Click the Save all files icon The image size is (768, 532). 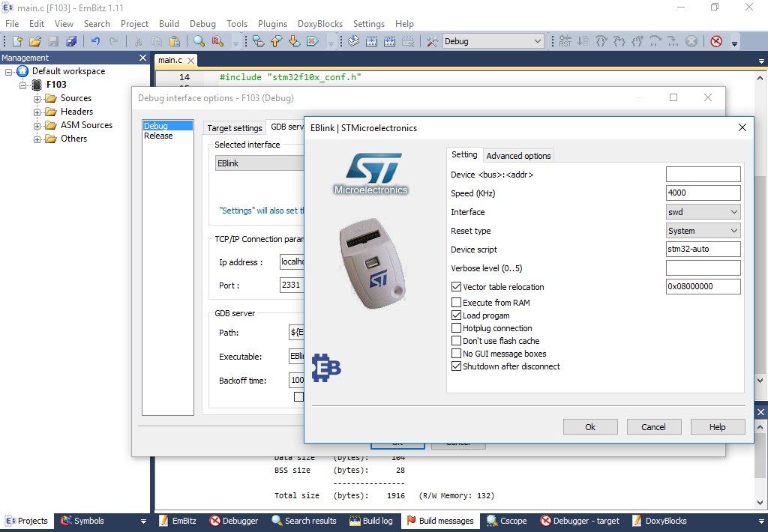(x=71, y=41)
